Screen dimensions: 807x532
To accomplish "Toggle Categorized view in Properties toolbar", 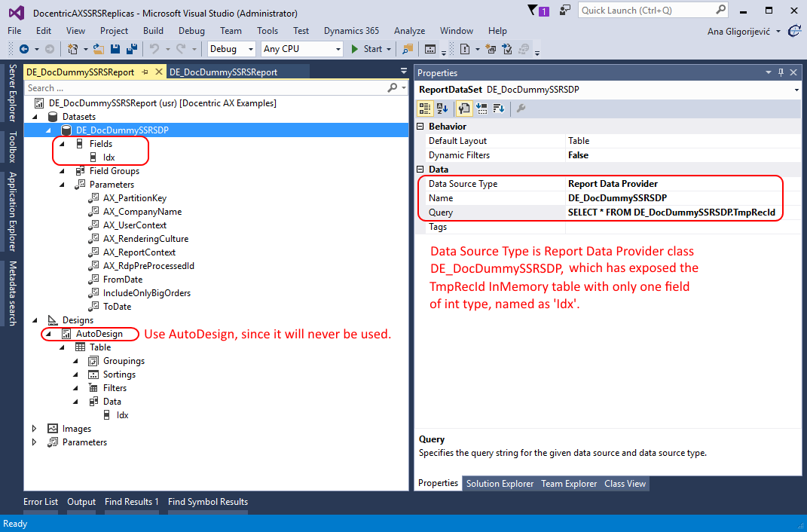I will tap(425, 108).
